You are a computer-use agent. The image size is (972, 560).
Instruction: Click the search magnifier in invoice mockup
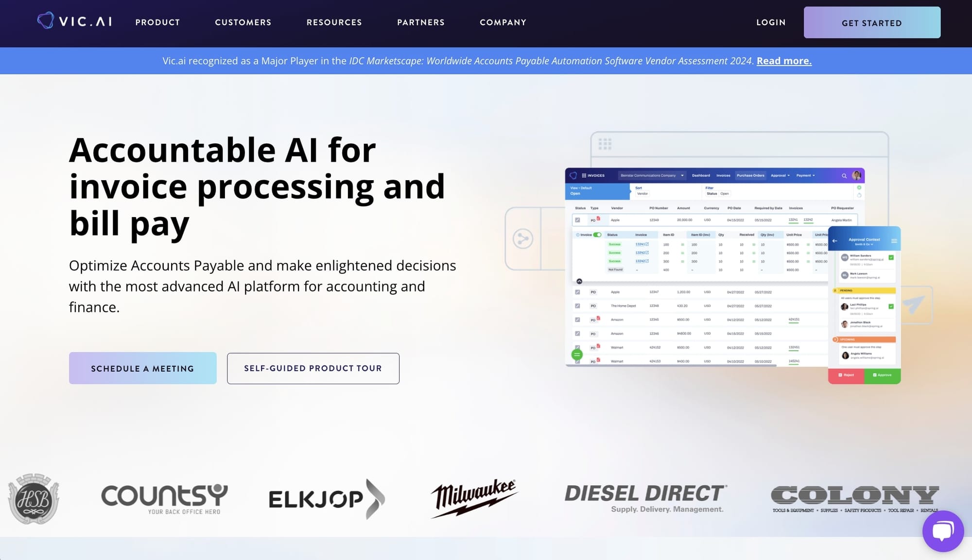point(844,176)
